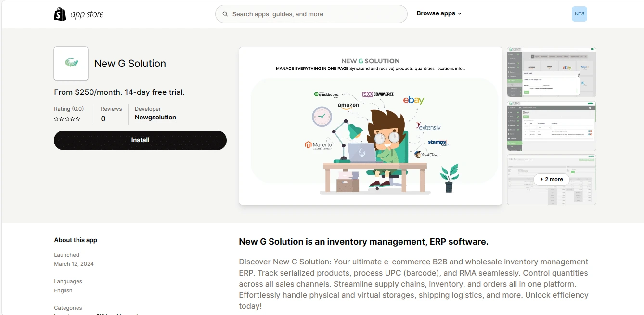This screenshot has width=644, height=315.
Task: Open the main feature image
Action: tap(371, 126)
